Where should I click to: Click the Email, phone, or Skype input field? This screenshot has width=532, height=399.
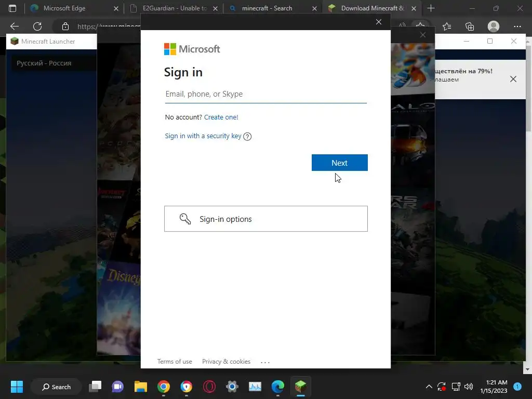point(265,95)
